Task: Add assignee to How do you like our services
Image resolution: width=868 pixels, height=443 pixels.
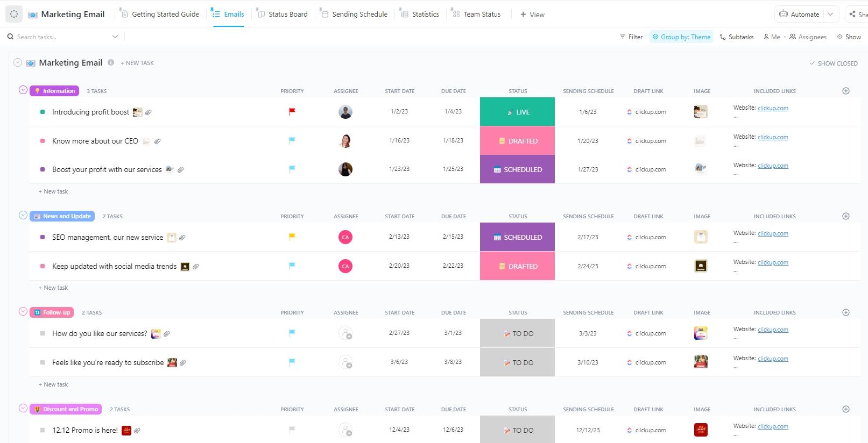Action: click(x=345, y=333)
